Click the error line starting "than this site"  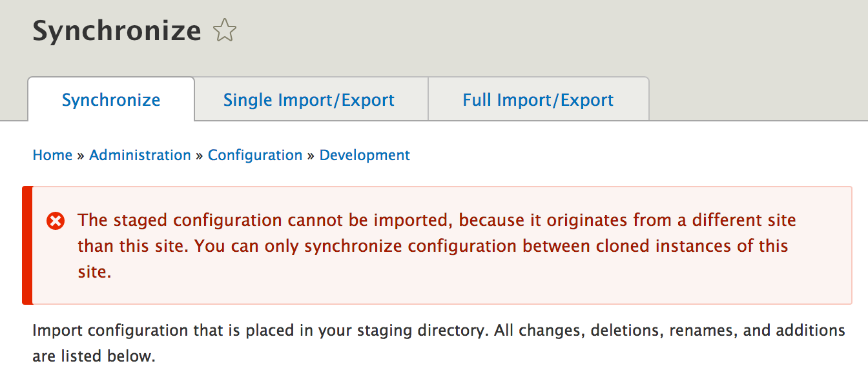pos(433,246)
